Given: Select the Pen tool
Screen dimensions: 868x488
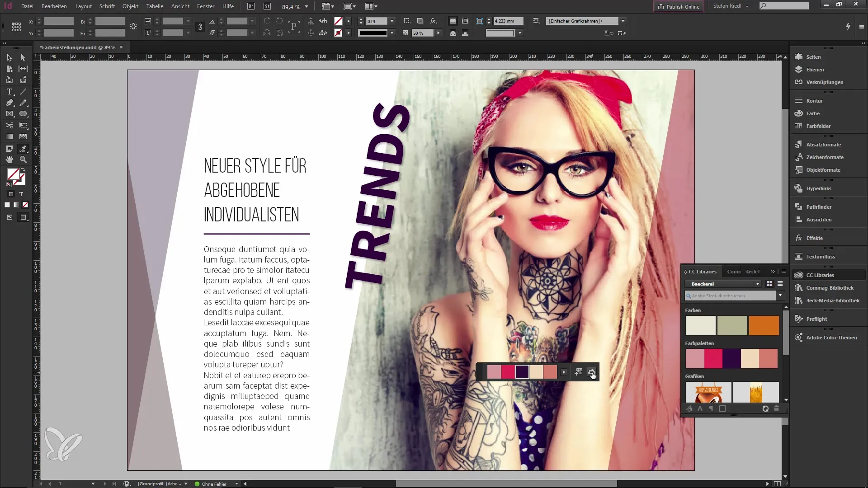Looking at the screenshot, I should [x=9, y=103].
